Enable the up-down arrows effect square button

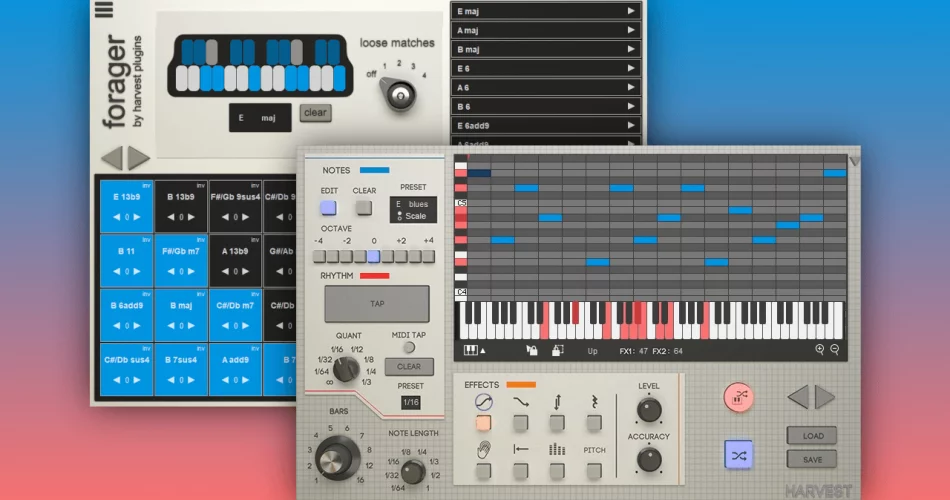(x=557, y=423)
